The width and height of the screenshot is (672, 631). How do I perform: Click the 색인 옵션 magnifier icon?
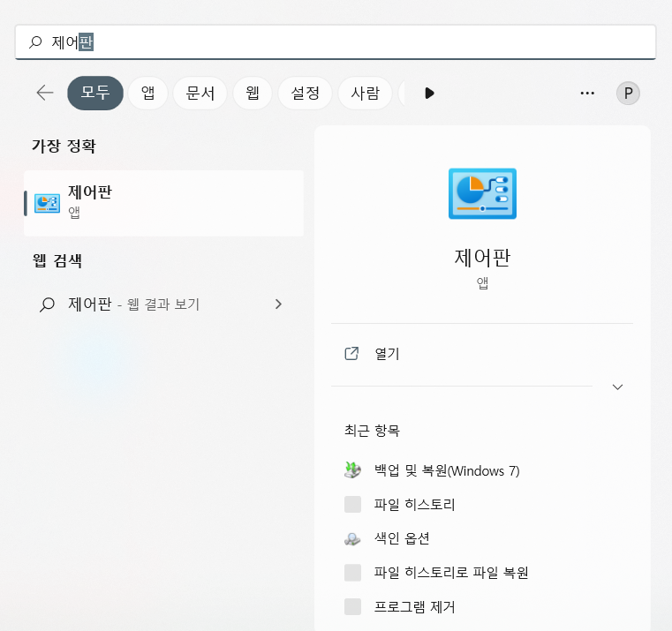coord(352,538)
